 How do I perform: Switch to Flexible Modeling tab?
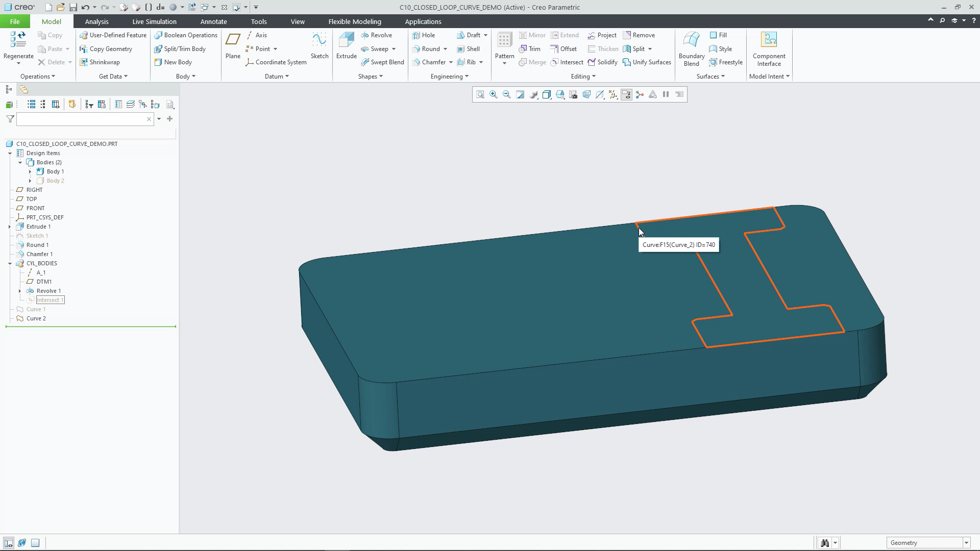[x=355, y=21]
